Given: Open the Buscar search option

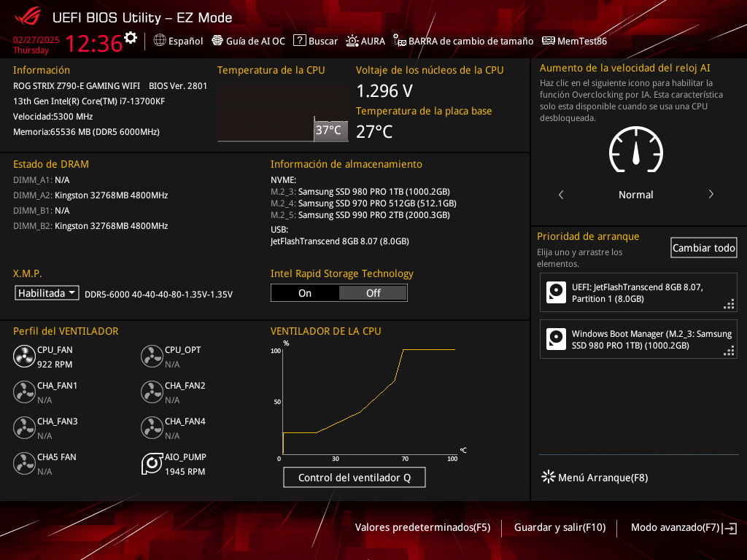Looking at the screenshot, I should (x=315, y=41).
